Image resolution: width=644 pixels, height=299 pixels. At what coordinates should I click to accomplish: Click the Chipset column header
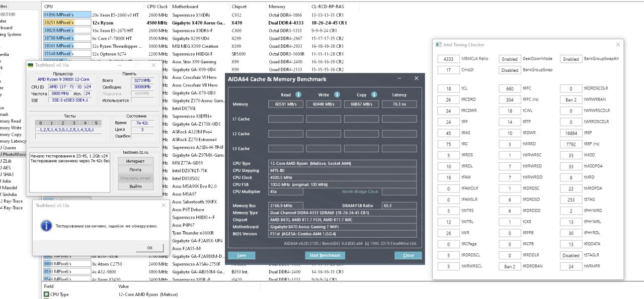point(248,7)
